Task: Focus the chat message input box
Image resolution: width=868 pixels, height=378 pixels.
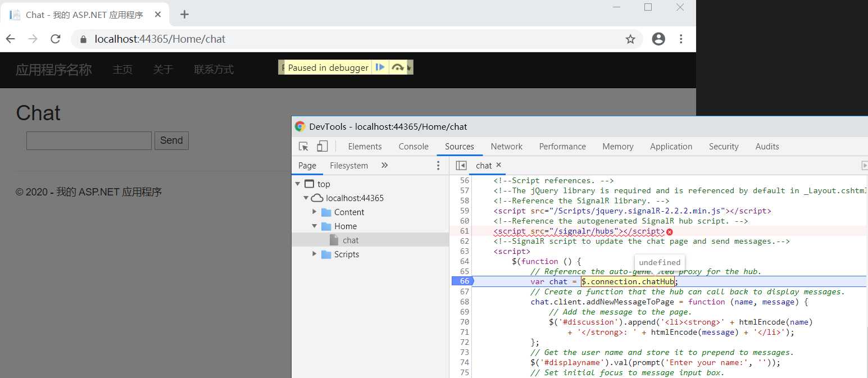Action: pyautogui.click(x=89, y=140)
